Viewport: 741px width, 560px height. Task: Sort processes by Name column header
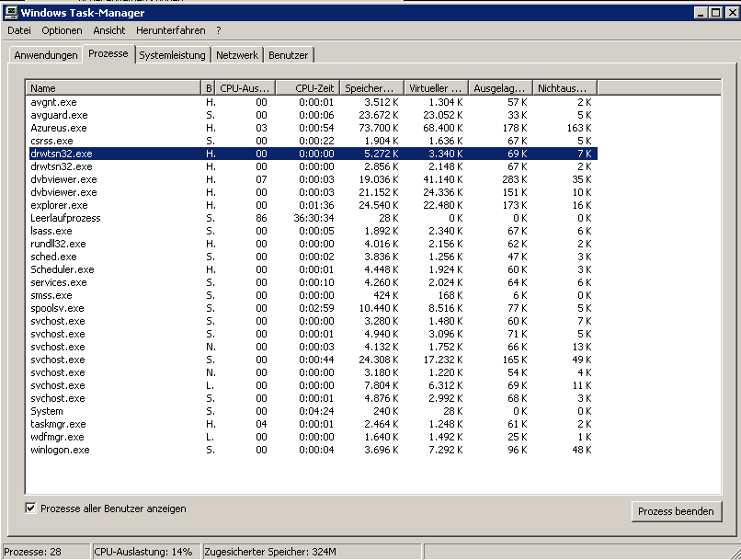114,88
